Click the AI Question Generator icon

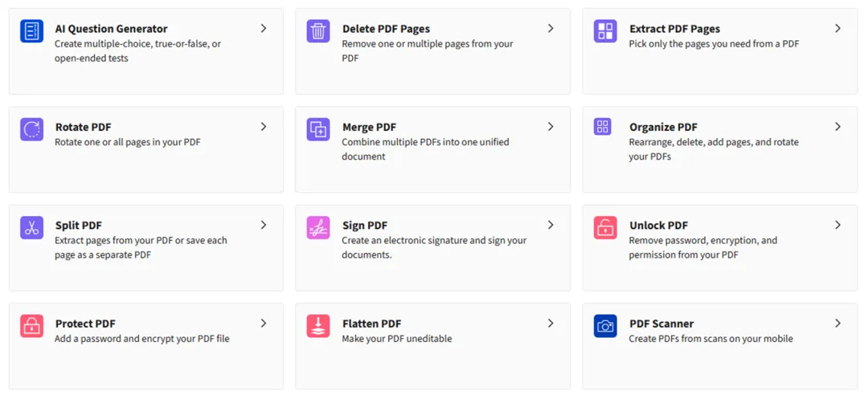click(x=31, y=31)
